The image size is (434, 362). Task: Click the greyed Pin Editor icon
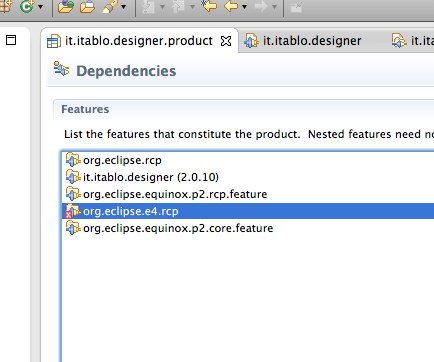pyautogui.click(x=296, y=7)
